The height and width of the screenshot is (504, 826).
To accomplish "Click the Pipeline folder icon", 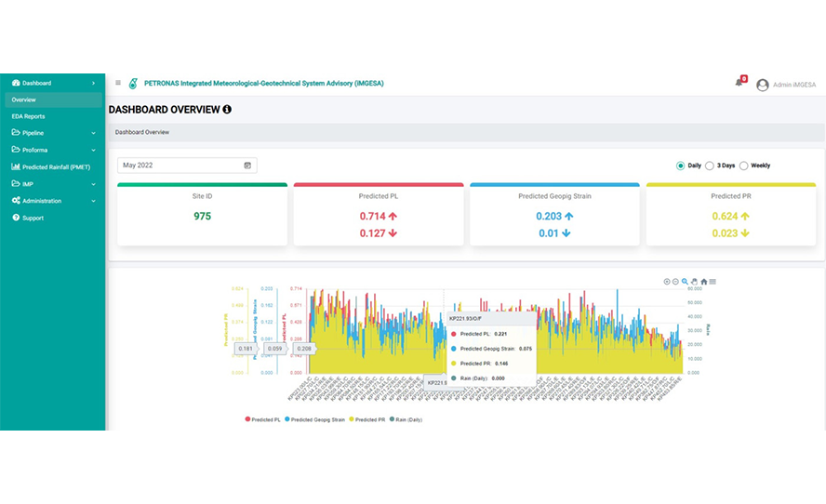I will (16, 133).
